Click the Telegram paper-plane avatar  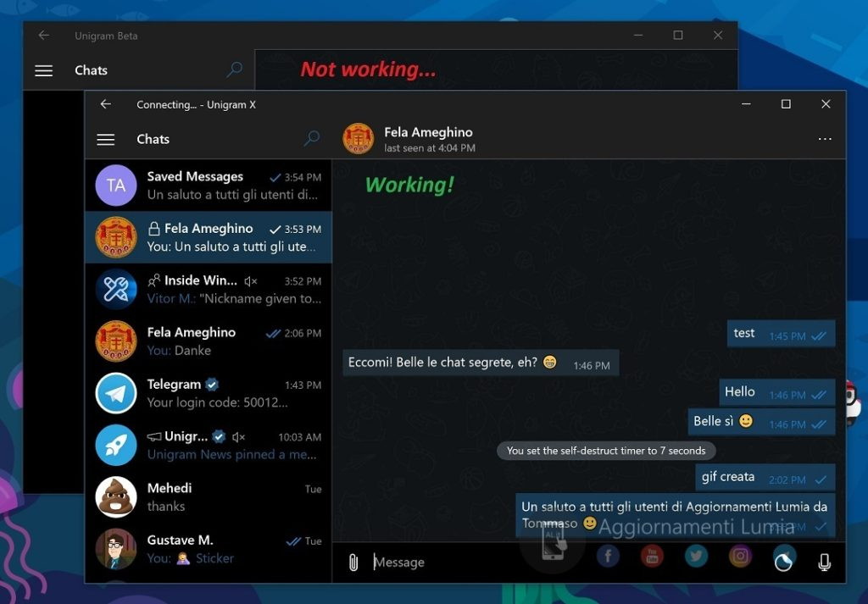(x=116, y=393)
